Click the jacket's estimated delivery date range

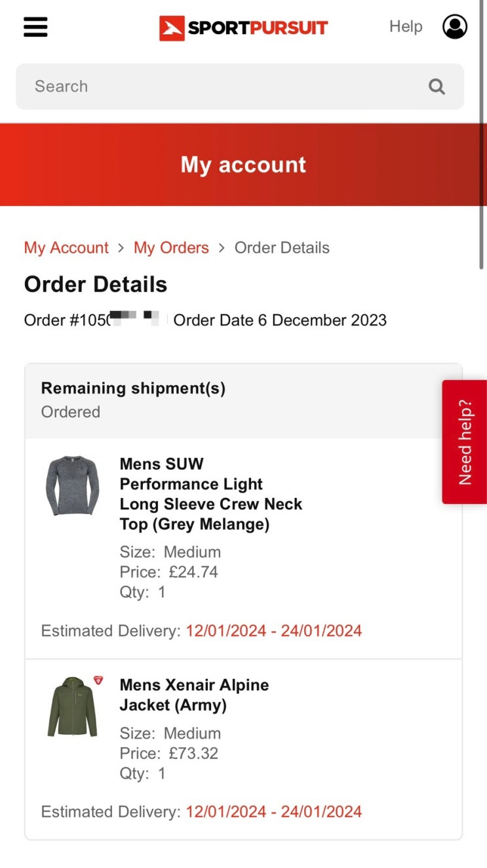[273, 812]
